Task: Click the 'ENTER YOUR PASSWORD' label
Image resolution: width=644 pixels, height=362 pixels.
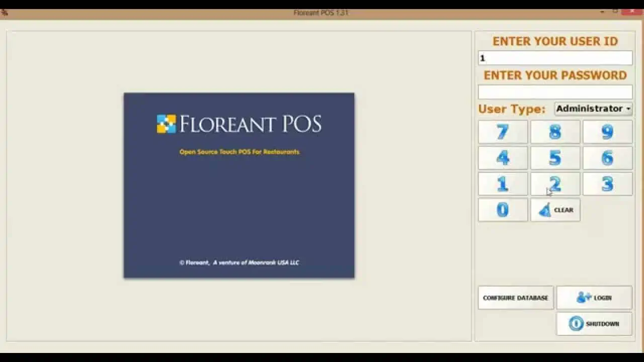Action: (x=555, y=75)
